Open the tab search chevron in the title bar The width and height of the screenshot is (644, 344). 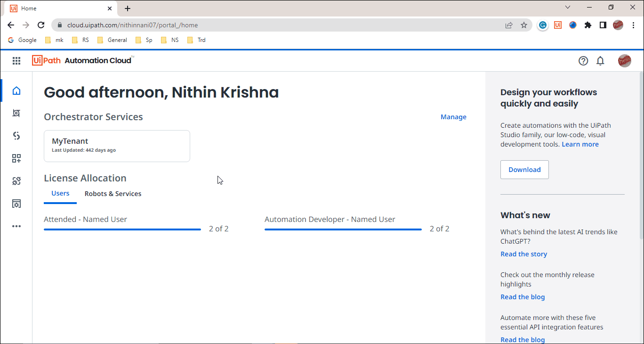coord(568,8)
